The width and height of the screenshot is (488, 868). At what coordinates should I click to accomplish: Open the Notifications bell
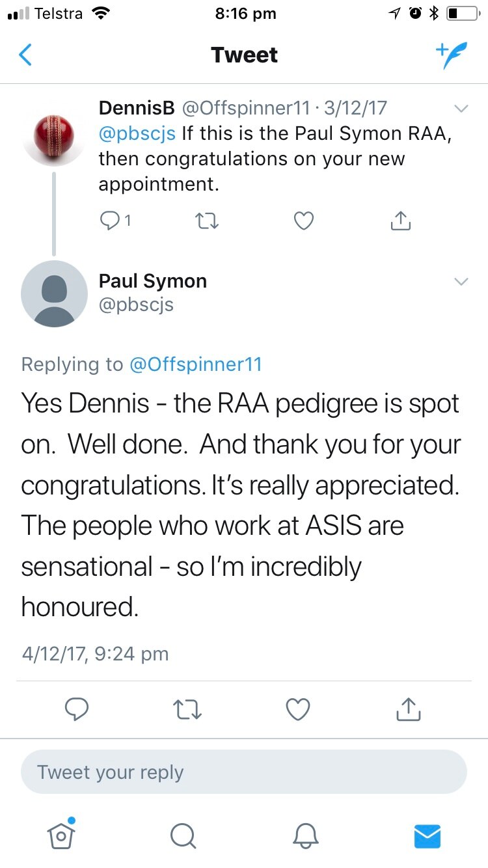click(x=305, y=837)
